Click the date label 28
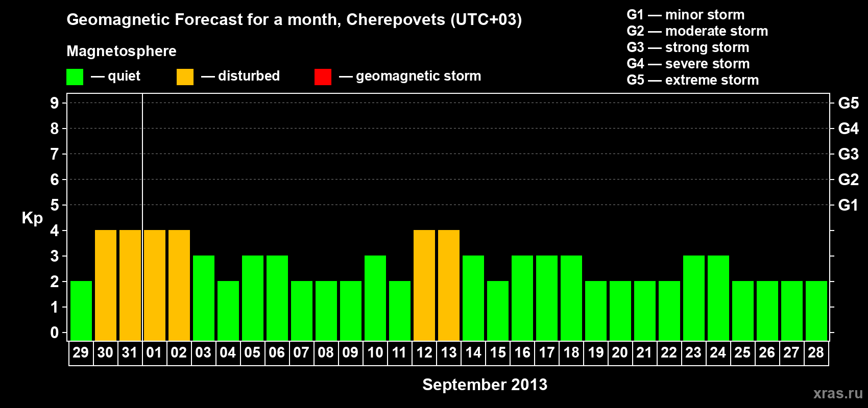The image size is (868, 408). point(816,352)
